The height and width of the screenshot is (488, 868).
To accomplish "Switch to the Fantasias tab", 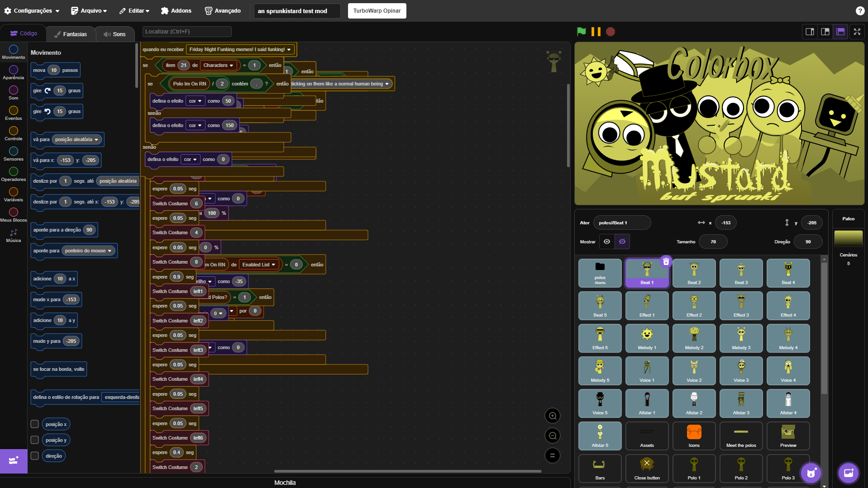I will [70, 34].
